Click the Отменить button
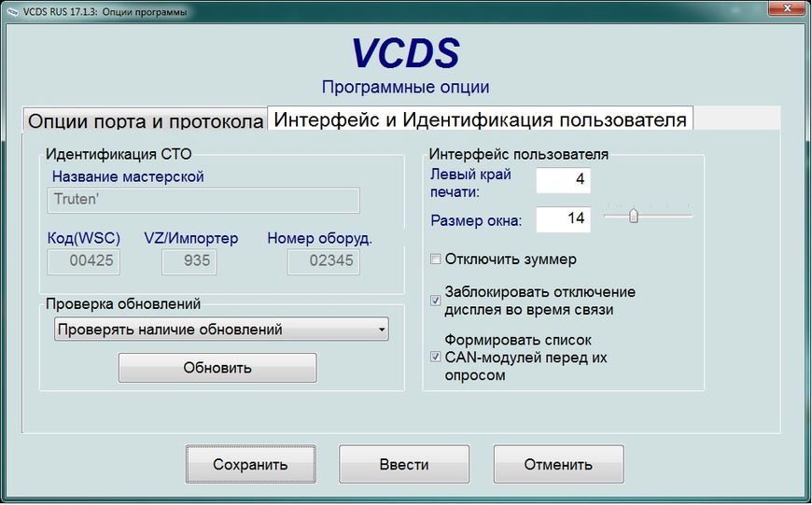Image resolution: width=812 pixels, height=505 pixels. coord(558,464)
